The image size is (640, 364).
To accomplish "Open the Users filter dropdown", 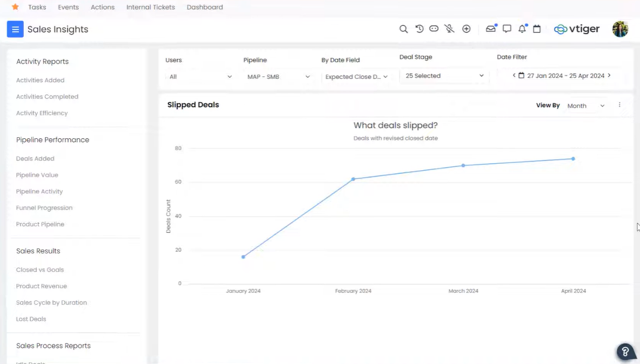I will tap(200, 77).
